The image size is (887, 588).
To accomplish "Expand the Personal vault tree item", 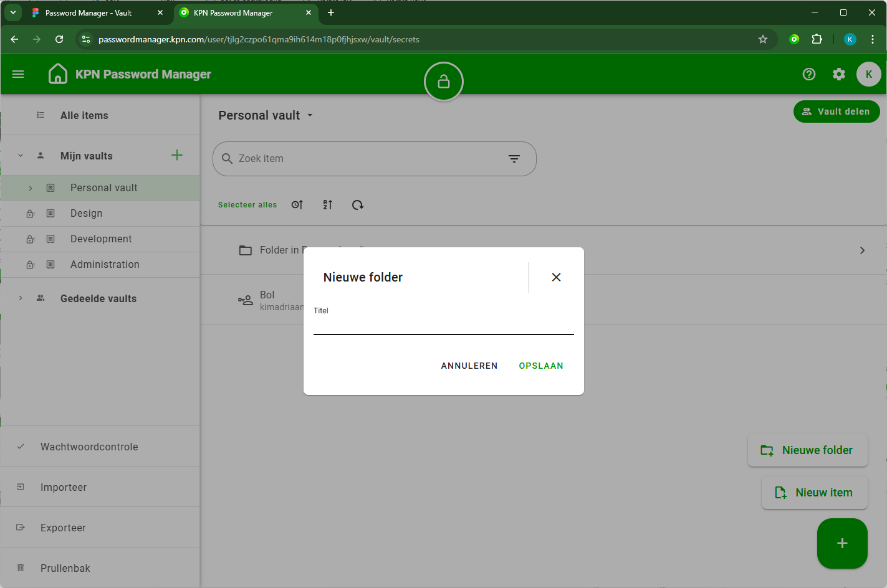I will [x=30, y=188].
